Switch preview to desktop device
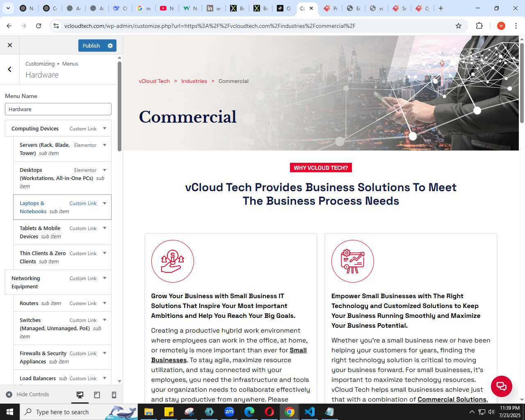 tap(80, 395)
